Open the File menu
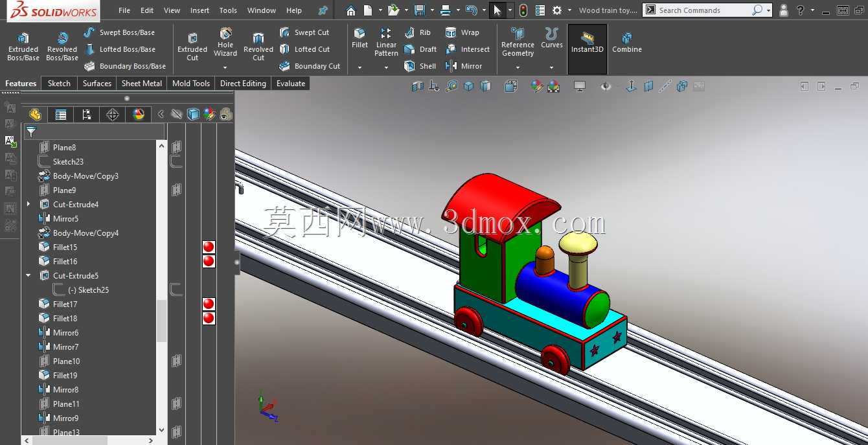This screenshot has height=445, width=868. 124,10
